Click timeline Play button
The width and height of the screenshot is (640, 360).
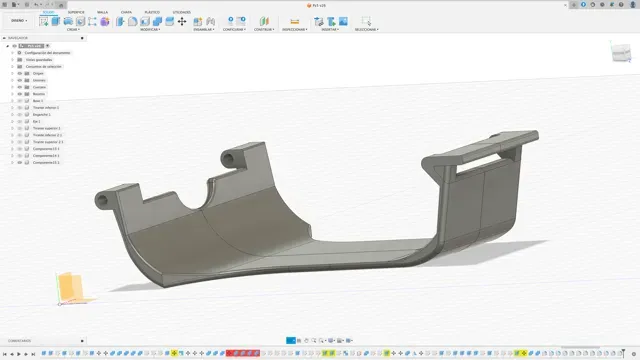coord(19,354)
